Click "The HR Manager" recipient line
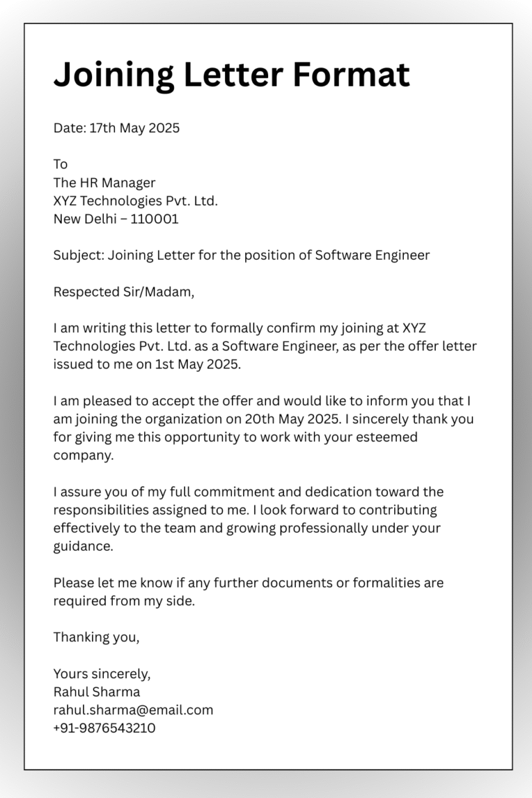 [105, 183]
